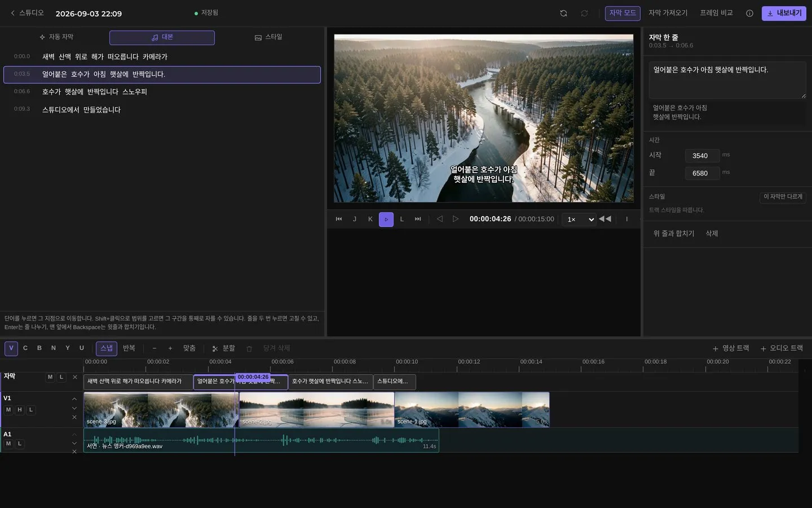Switch to the 스타일 tab
This screenshot has height=508, width=812.
[x=268, y=37]
